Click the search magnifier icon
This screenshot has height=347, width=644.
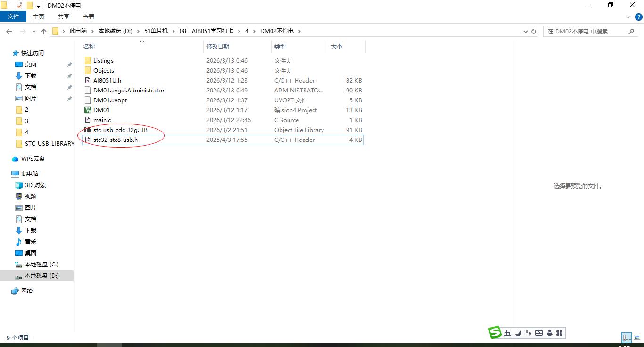pyautogui.click(x=632, y=31)
